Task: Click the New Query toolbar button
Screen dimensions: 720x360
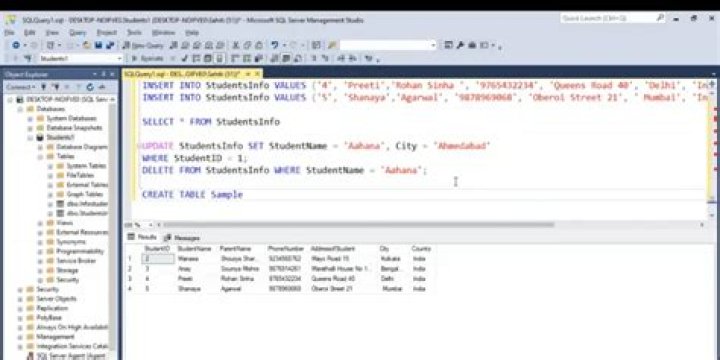Action: pyautogui.click(x=143, y=45)
